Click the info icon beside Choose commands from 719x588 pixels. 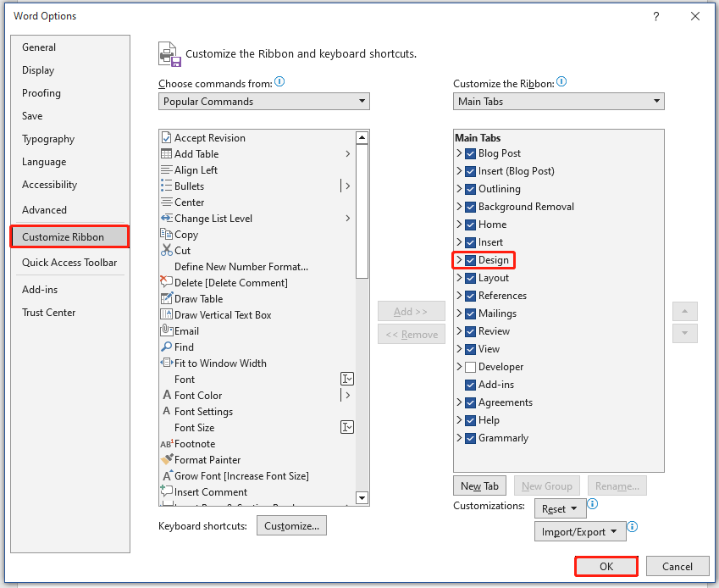[279, 81]
